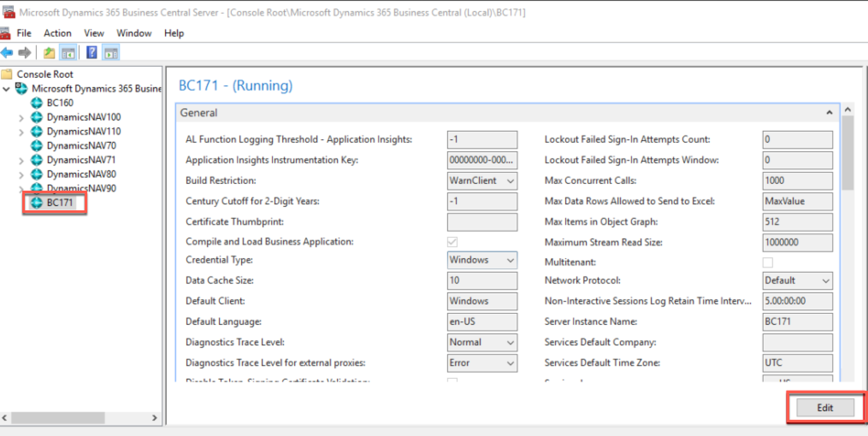Click the vertical scrollbar thumb in settings pane
Image resolution: width=868 pixels, height=436 pixels.
coord(847,153)
